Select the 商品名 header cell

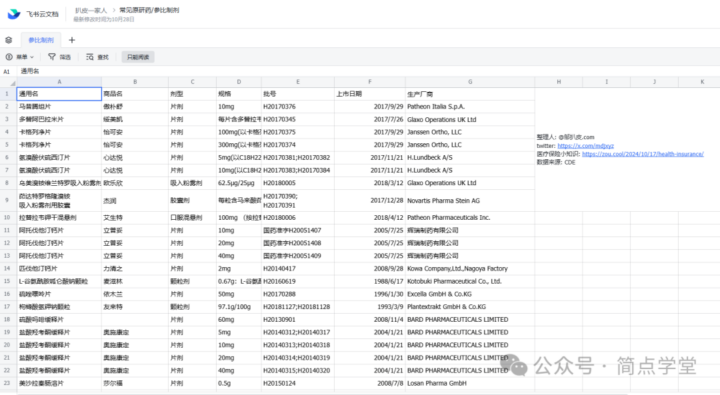(135, 94)
